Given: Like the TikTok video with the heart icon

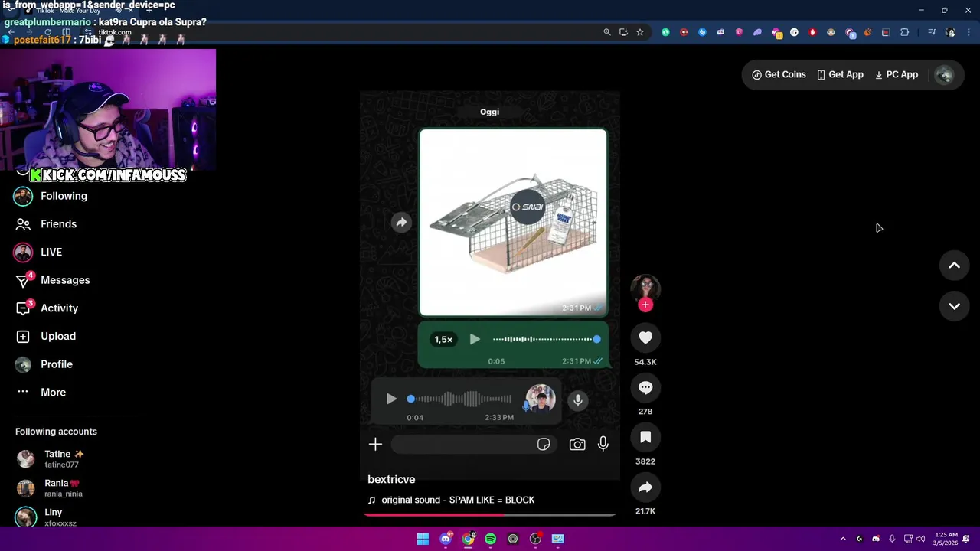Looking at the screenshot, I should tap(645, 337).
